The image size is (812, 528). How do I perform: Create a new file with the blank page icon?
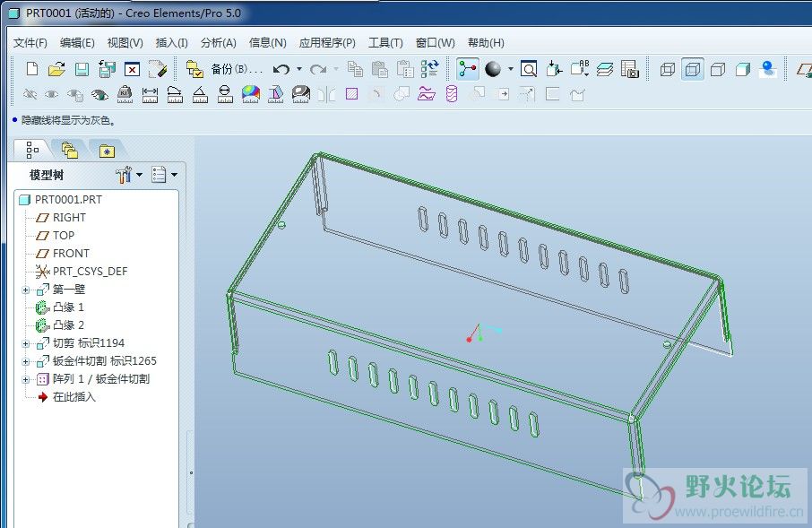(32, 69)
